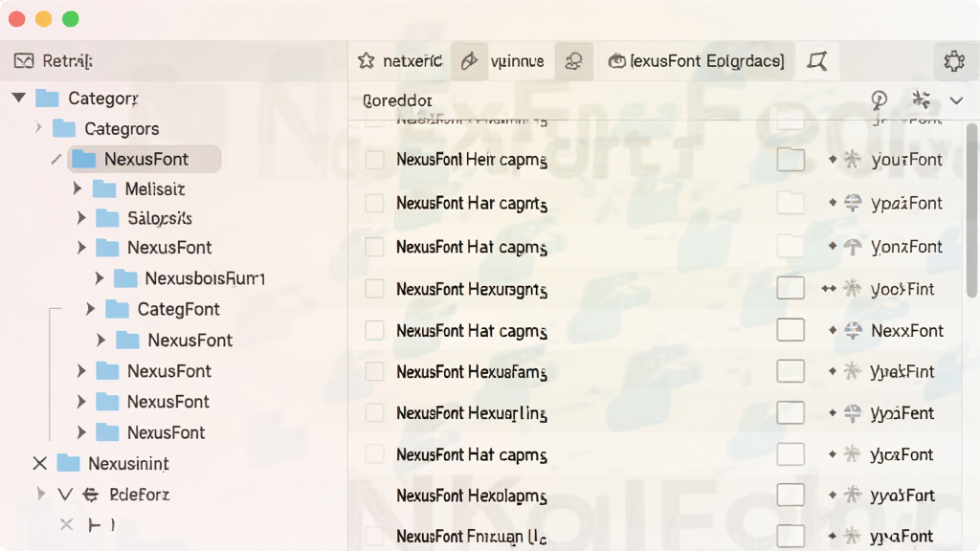Click the flag icon in toolbar

tap(817, 61)
